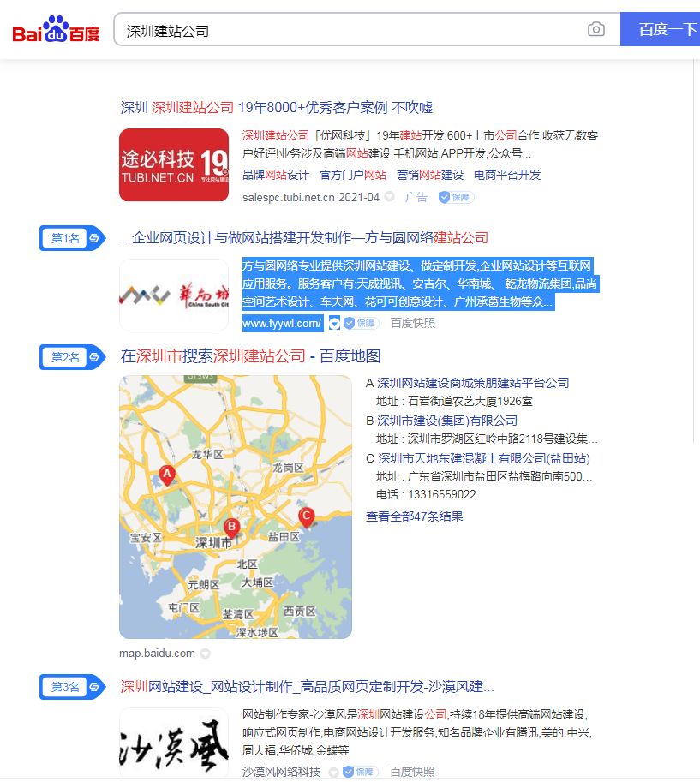Click the 沙漠风网络科技 source text

[x=281, y=772]
